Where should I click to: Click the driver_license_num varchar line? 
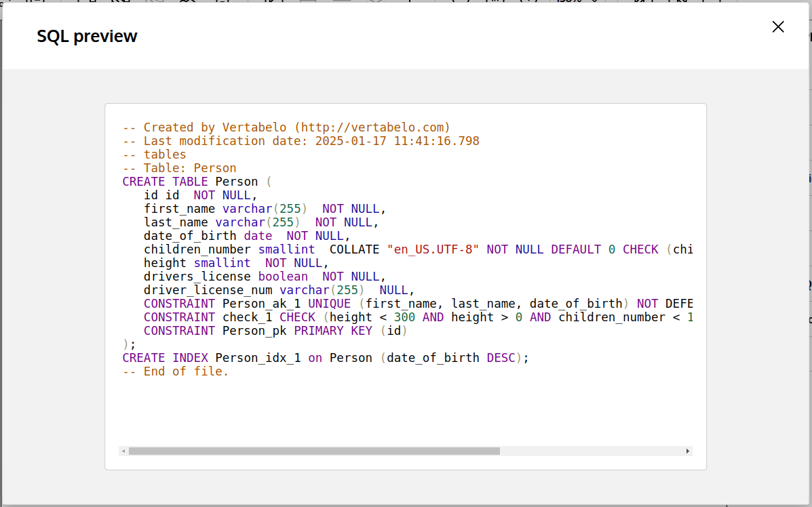point(279,290)
